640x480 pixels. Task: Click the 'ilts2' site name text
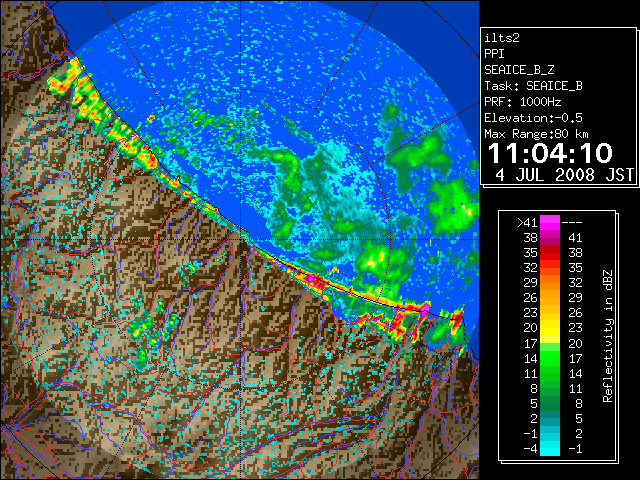[502, 38]
